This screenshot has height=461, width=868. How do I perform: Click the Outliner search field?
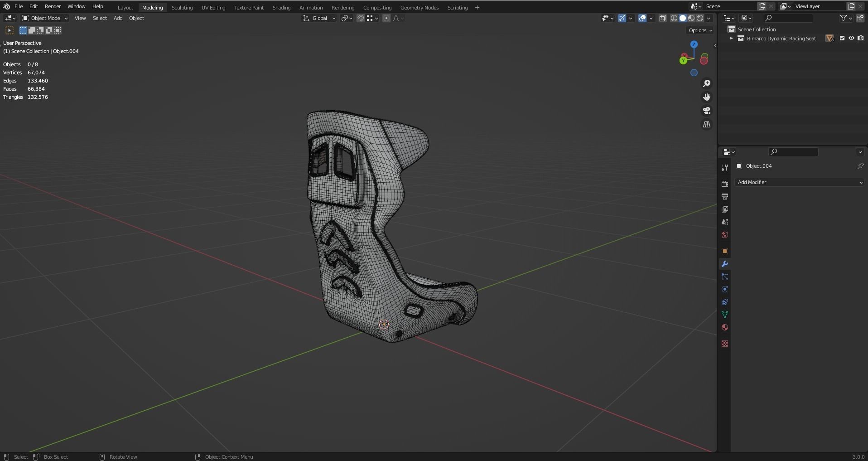(x=787, y=18)
